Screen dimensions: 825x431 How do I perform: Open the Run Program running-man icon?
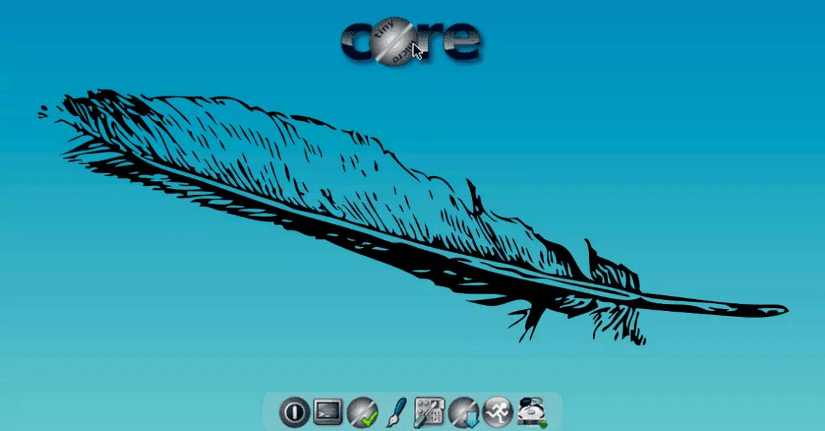[497, 412]
